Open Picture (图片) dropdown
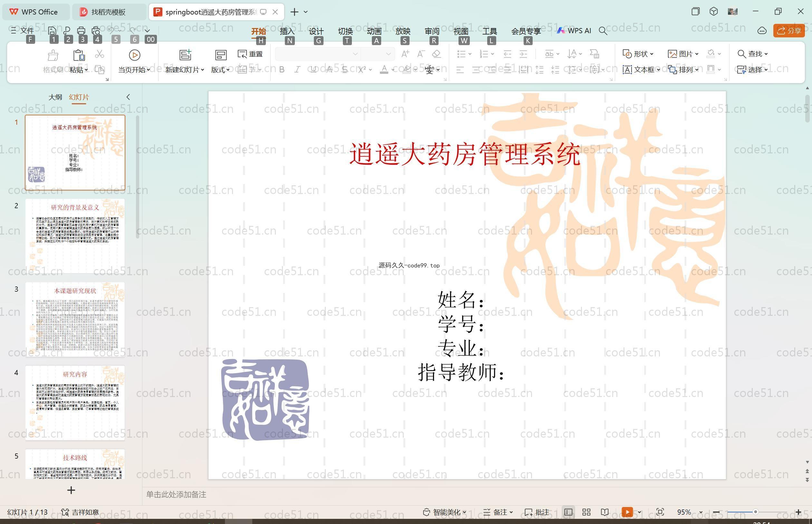This screenshot has width=812, height=524. tap(683, 54)
